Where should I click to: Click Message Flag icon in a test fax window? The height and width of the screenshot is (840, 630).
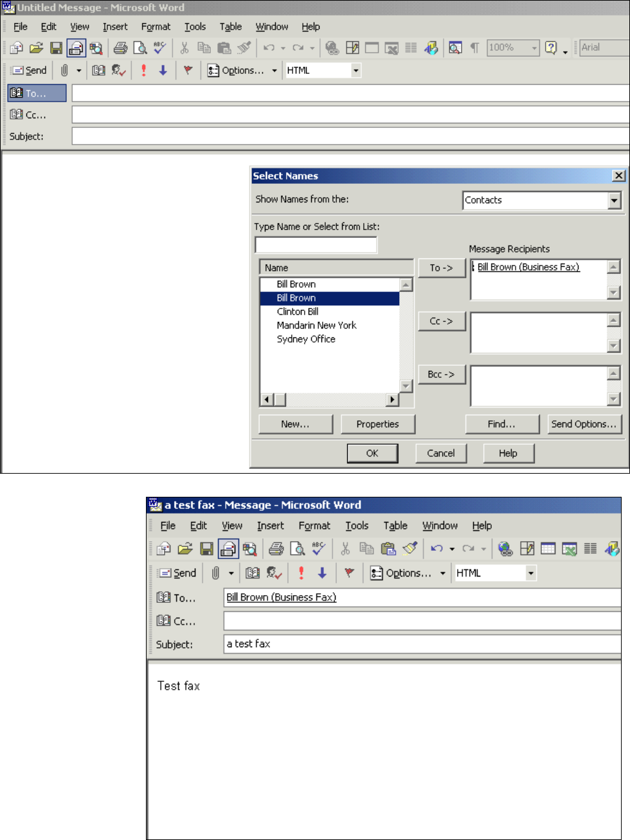349,573
